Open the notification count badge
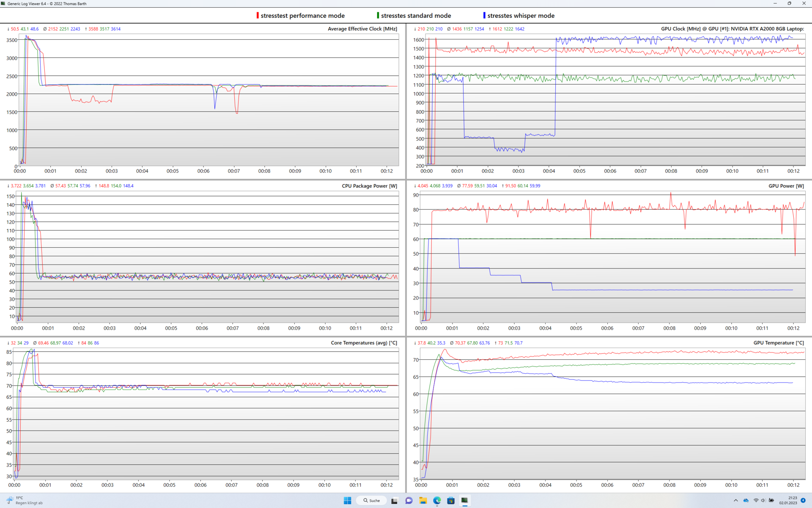 [x=803, y=500]
